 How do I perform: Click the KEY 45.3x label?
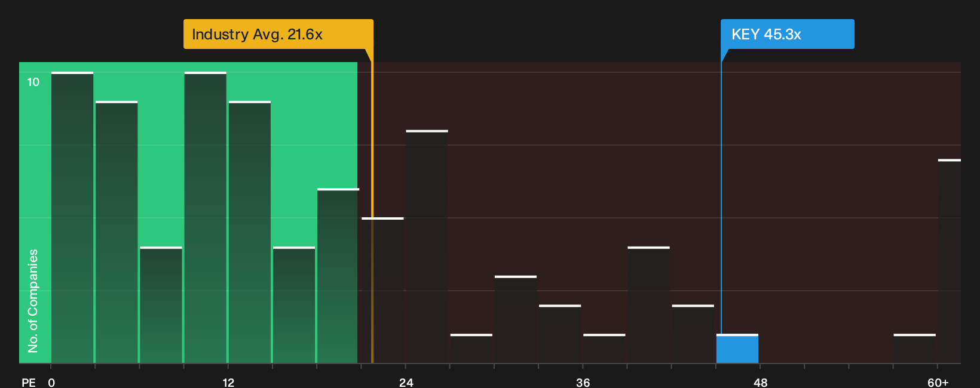pyautogui.click(x=787, y=34)
